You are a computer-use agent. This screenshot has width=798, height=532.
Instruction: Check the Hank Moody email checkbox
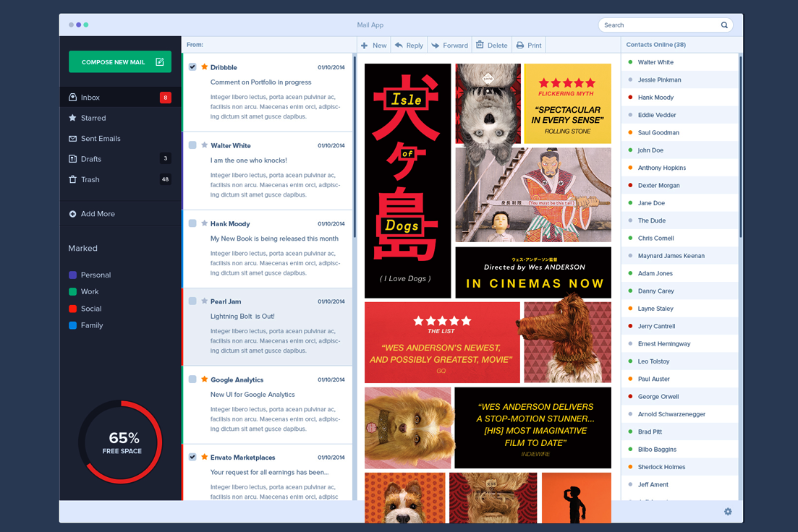pos(192,223)
